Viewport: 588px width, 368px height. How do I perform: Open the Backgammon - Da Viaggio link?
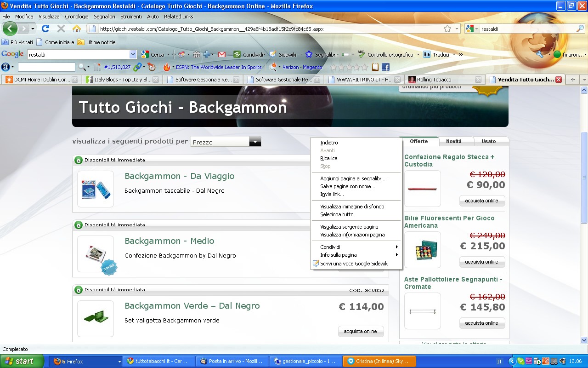point(180,176)
